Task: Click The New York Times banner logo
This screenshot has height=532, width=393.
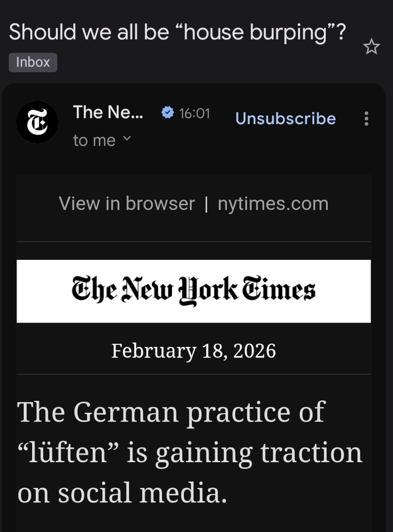Action: point(193,291)
